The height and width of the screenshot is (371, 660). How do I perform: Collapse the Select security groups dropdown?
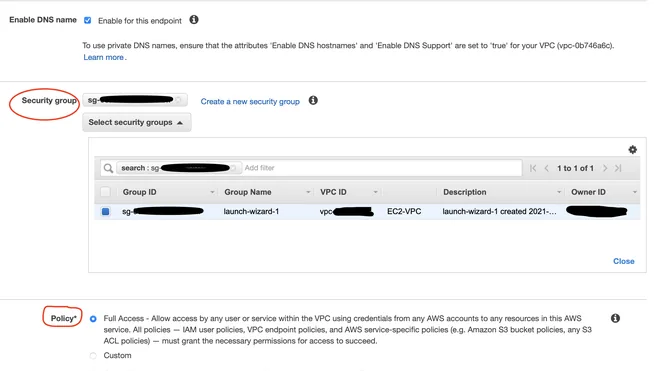point(136,123)
